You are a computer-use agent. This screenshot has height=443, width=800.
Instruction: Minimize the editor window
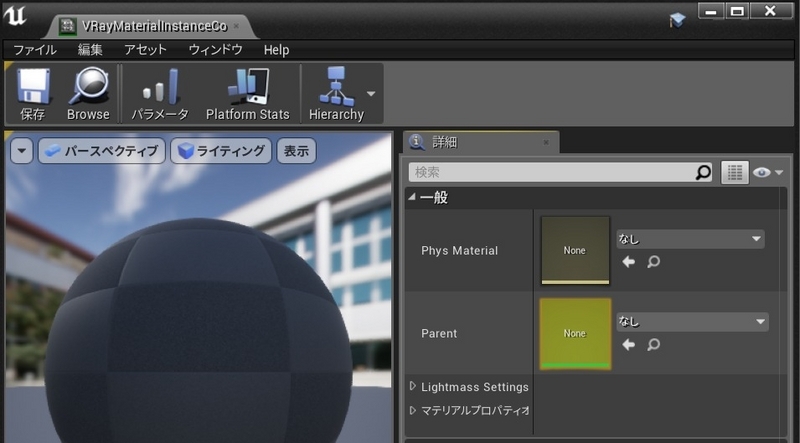[x=711, y=11]
